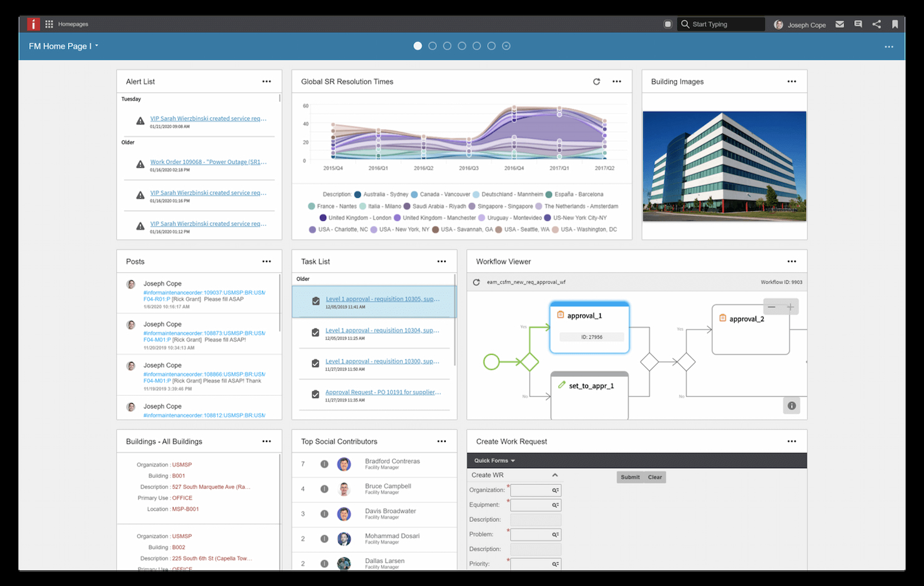Click the share icon in the top bar
924x586 pixels.
point(876,24)
